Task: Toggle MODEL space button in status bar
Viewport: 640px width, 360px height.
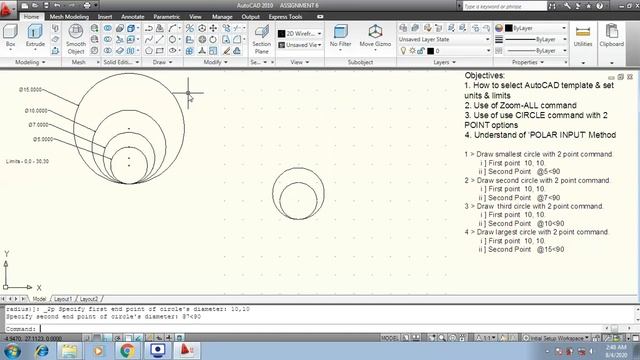Action: click(x=390, y=338)
